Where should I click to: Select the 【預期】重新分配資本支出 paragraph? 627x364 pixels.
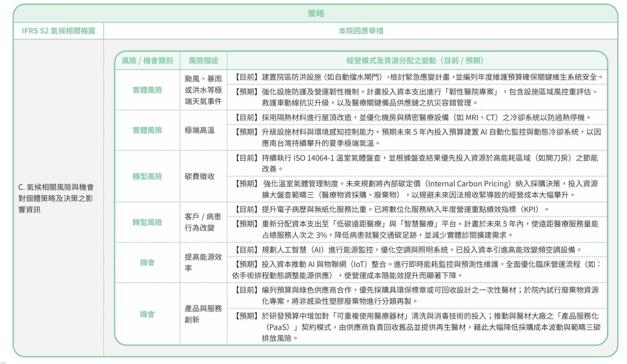click(x=415, y=229)
